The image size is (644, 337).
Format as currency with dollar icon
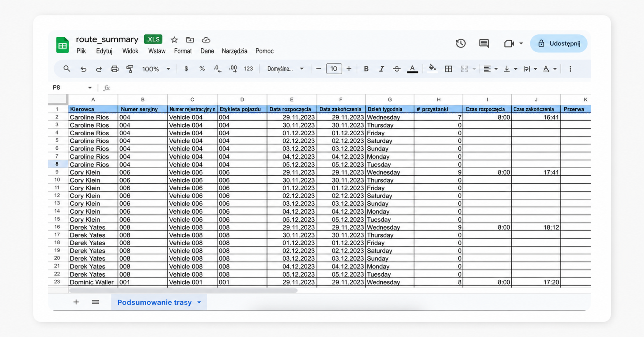click(186, 69)
